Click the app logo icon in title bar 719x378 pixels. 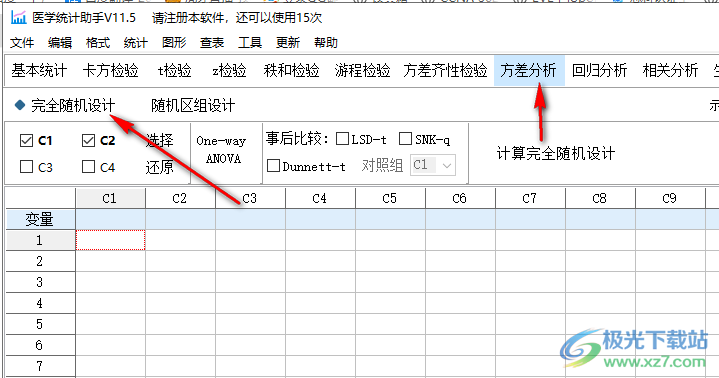click(19, 18)
